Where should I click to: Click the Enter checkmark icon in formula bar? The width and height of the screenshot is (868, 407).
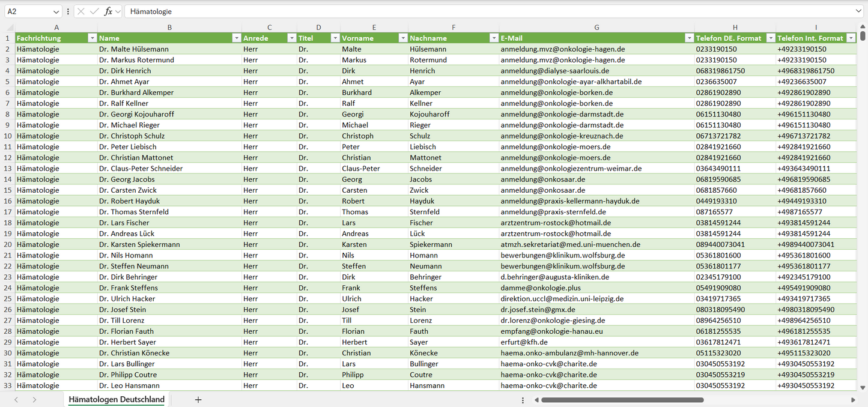pos(94,11)
